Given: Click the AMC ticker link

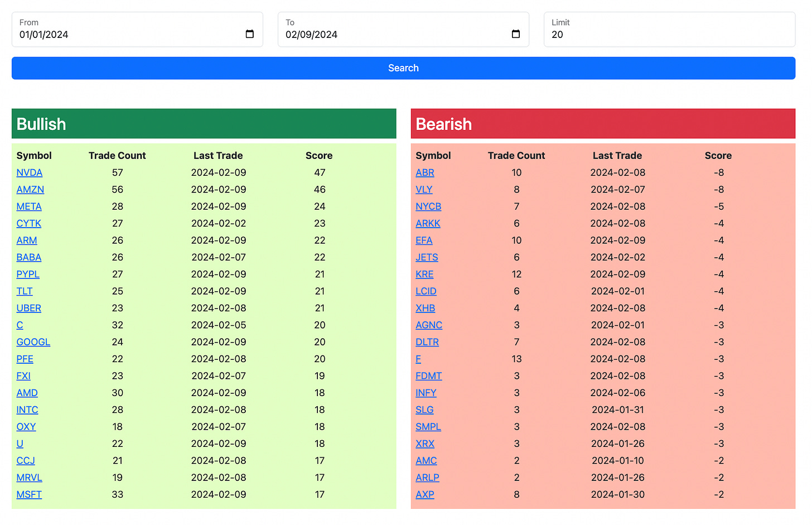Looking at the screenshot, I should 426,461.
